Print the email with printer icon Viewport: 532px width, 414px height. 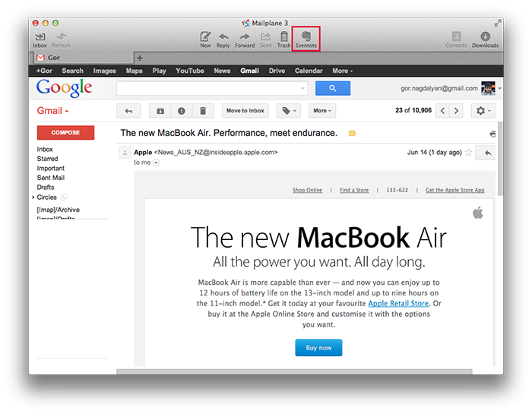click(x=492, y=134)
